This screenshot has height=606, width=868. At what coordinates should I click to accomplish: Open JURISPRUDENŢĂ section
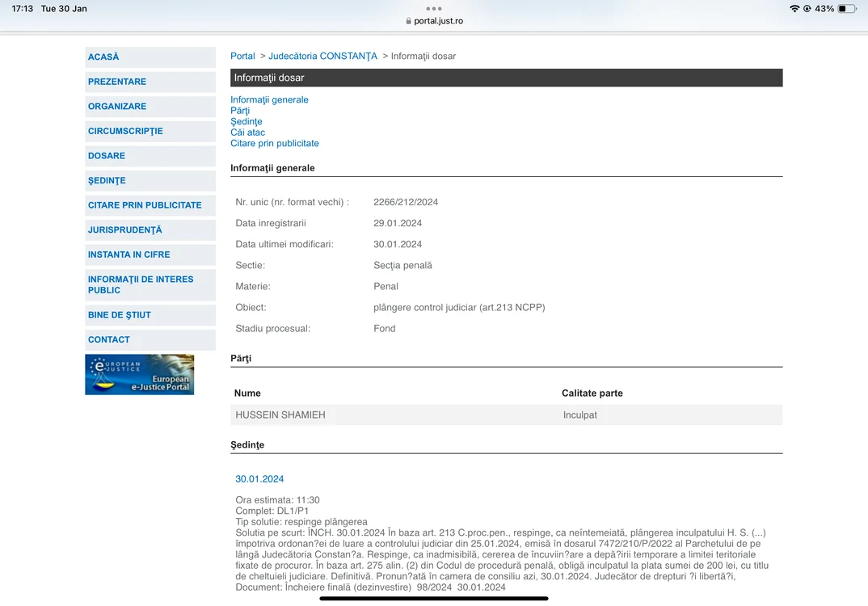pyautogui.click(x=150, y=230)
